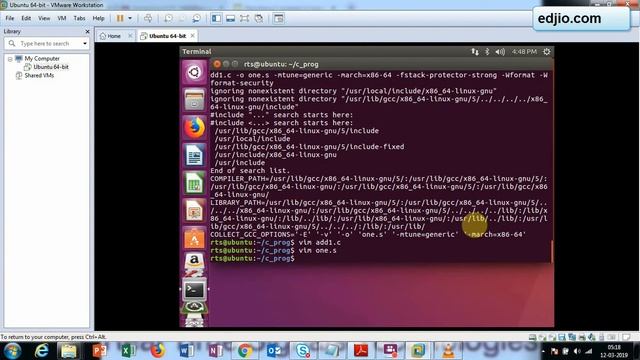
Task: Select My Computer in the library
Action: click(x=42, y=59)
